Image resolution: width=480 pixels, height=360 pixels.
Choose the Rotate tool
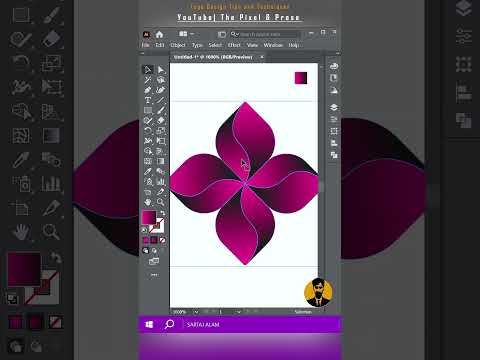148,131
